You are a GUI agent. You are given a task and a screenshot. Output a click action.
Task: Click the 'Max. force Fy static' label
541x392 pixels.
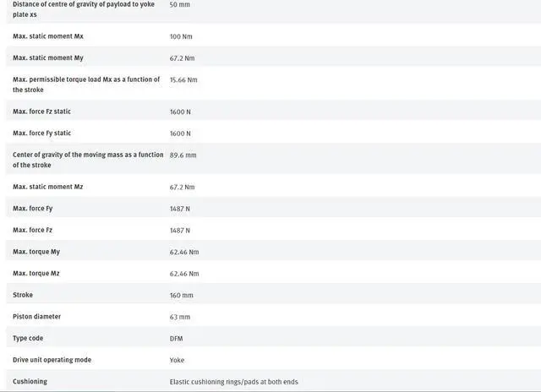42,133
